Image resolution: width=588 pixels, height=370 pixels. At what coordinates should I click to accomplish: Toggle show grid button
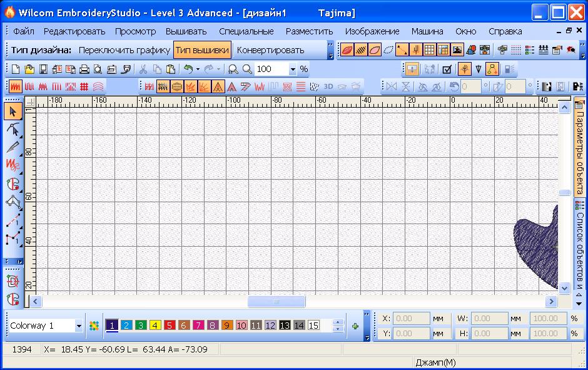coord(429,49)
